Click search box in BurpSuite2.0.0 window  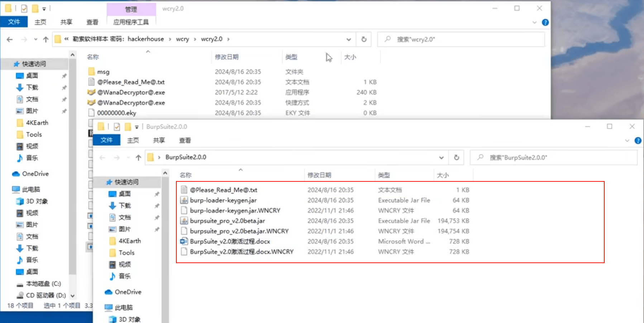pyautogui.click(x=554, y=157)
